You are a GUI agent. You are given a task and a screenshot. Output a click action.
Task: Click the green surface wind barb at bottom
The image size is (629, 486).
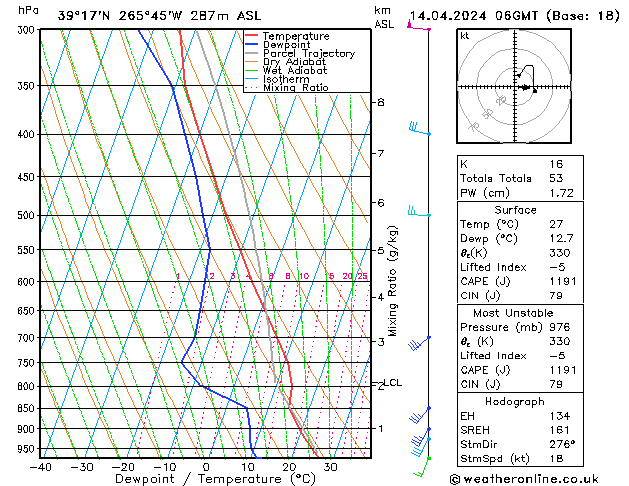[422, 467]
